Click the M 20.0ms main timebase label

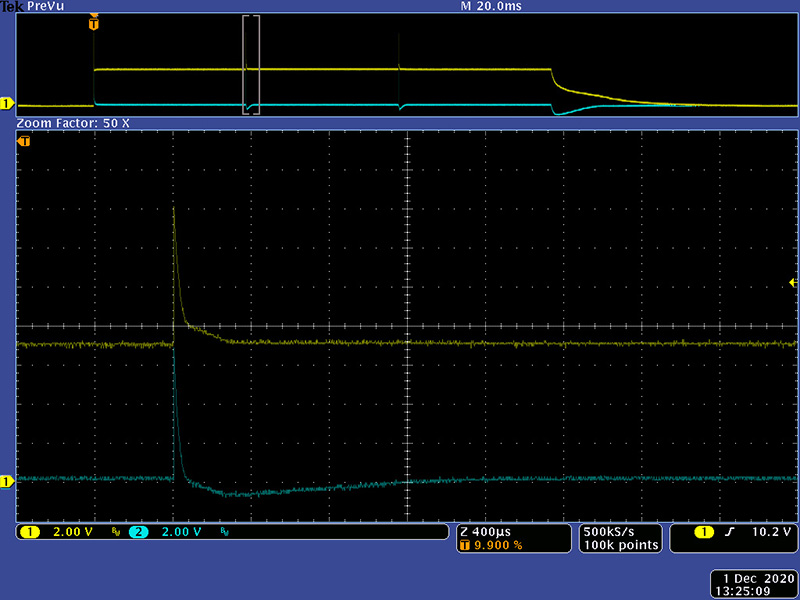pyautogui.click(x=490, y=6)
